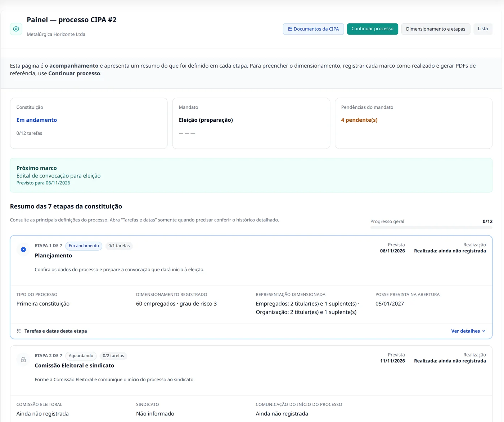
Task: Click the planned date 06/11/2026 in Etapa 1
Action: [392, 251]
